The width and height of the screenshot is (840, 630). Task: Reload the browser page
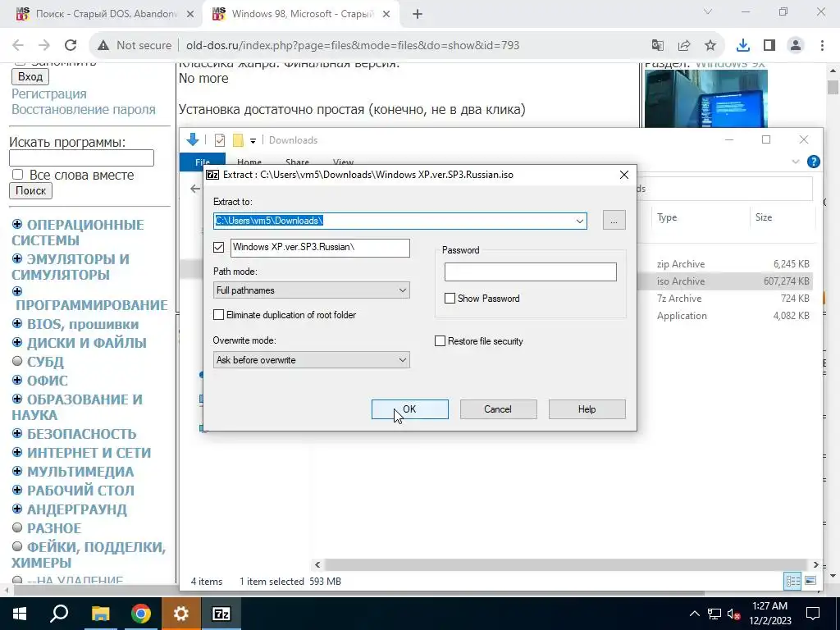(x=71, y=46)
